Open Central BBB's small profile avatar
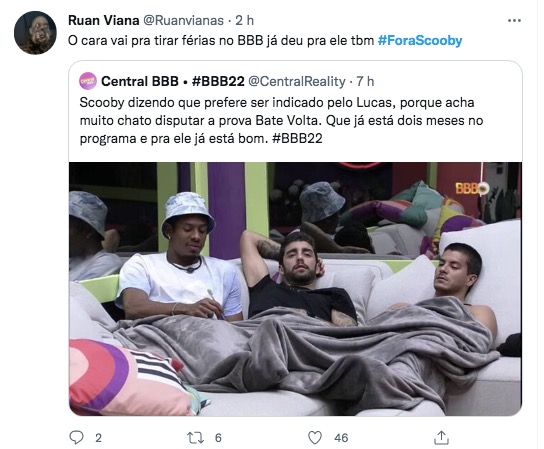 coord(88,81)
